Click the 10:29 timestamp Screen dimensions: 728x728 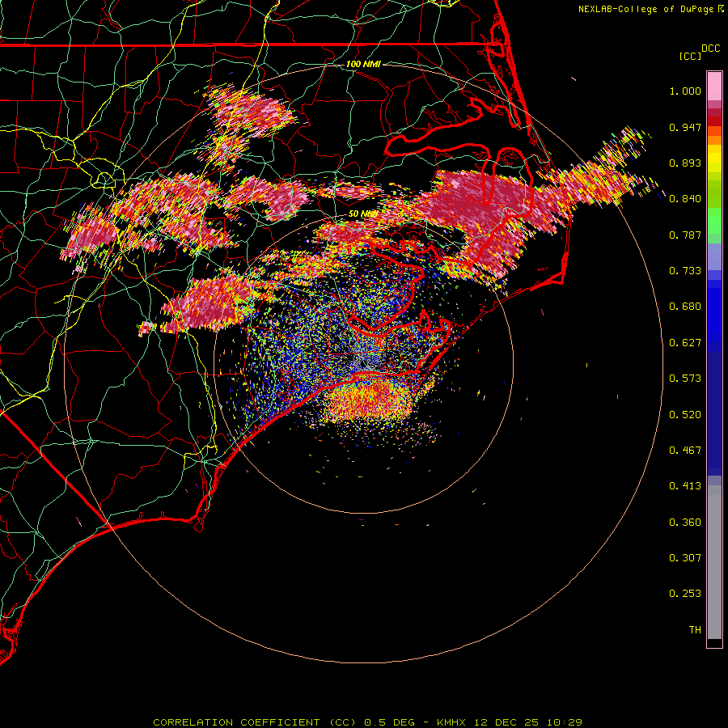[564, 722]
